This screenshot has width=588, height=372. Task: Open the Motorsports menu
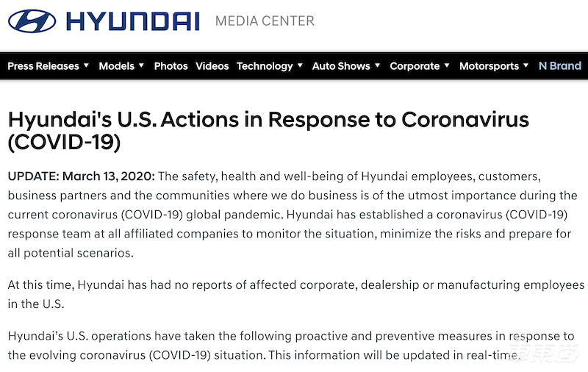pyautogui.click(x=489, y=66)
